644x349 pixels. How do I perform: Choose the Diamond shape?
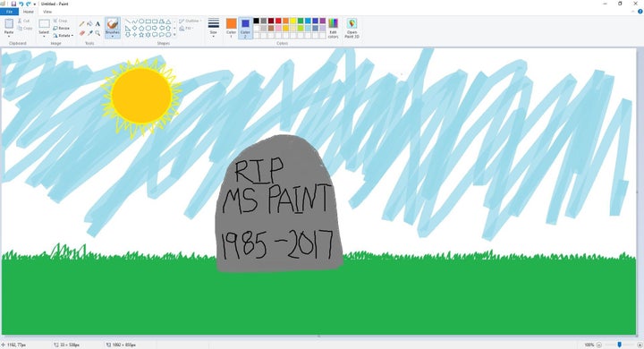134,28
